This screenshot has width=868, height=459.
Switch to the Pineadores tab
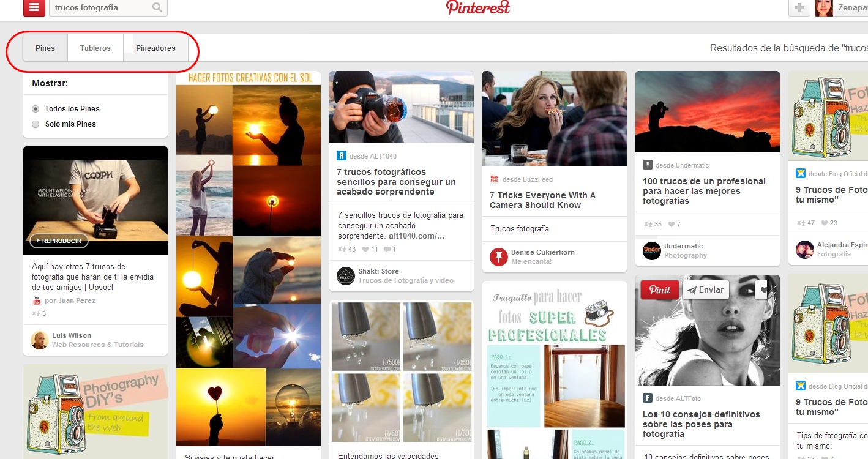point(155,48)
